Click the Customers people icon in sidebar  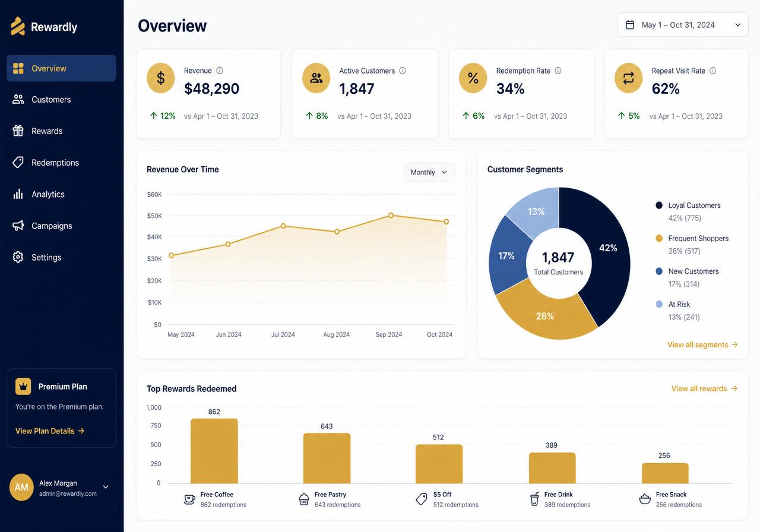point(18,99)
